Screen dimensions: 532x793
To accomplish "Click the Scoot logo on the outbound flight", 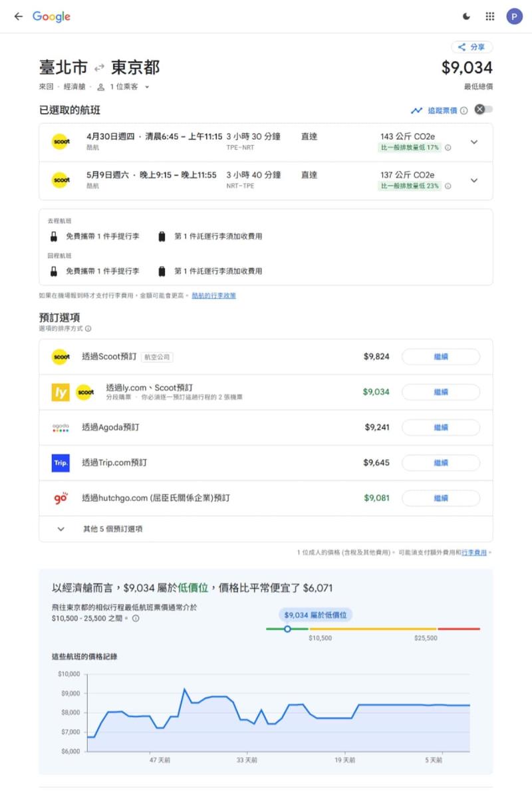I will [61, 142].
